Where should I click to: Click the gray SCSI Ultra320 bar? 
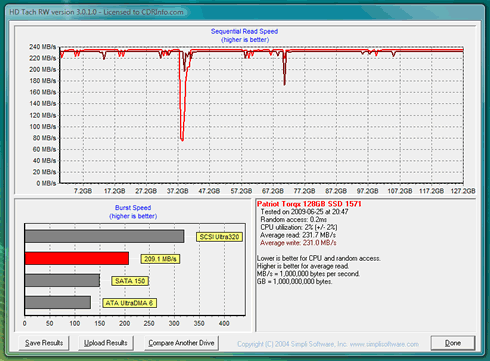[x=104, y=236]
